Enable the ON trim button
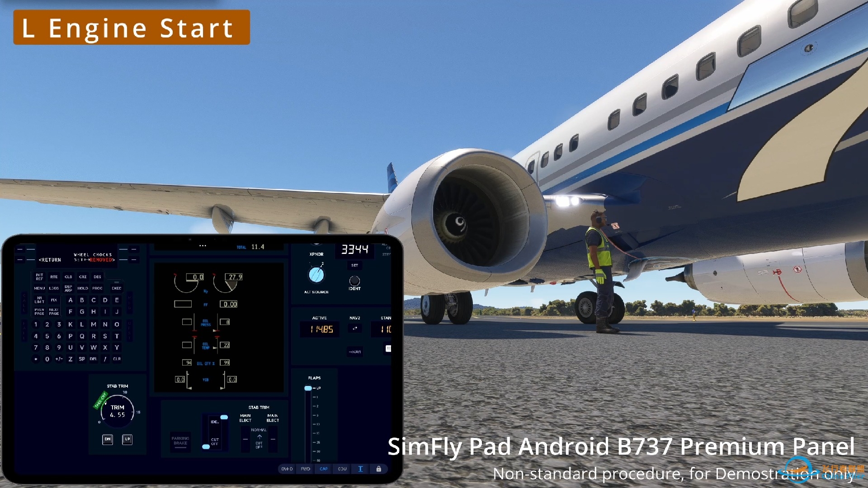Screen dimensions: 868x488 pyautogui.click(x=107, y=439)
